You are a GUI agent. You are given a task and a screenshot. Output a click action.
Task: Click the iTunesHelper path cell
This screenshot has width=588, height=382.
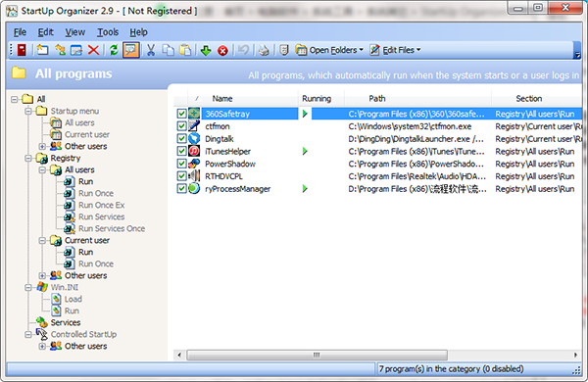coord(416,152)
